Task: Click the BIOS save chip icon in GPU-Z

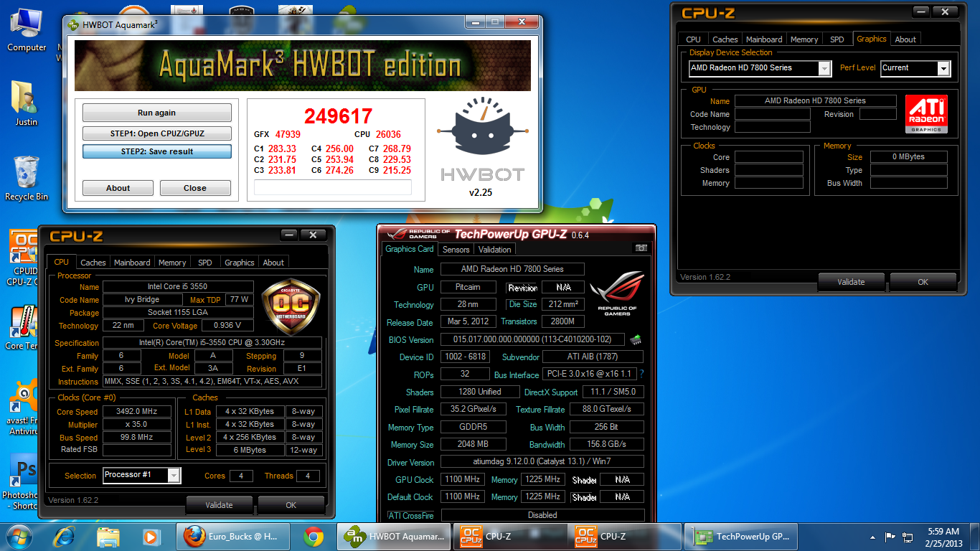Action: [x=636, y=339]
